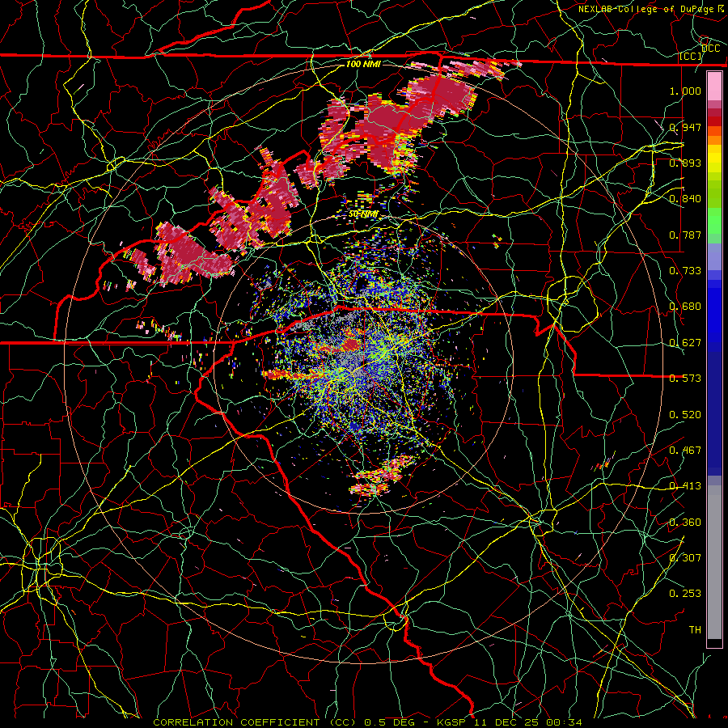
Task: Select the 0.520 scale value
Action: 685,415
